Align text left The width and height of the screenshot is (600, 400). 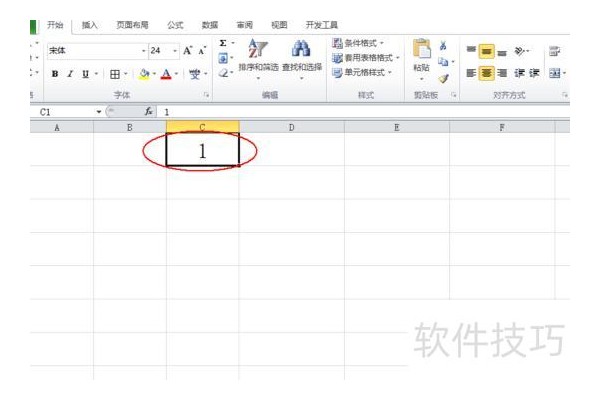[471, 73]
